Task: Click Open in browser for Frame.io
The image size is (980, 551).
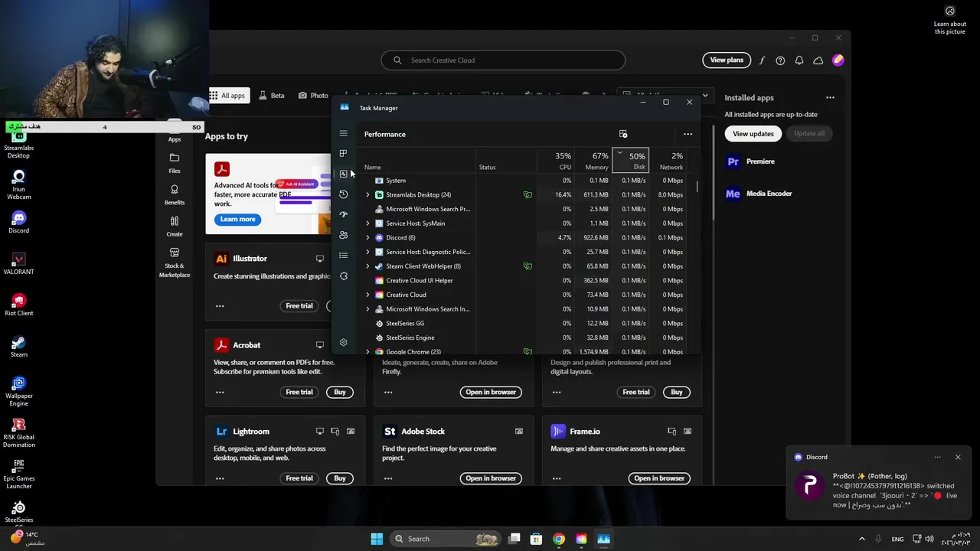Action: [x=659, y=478]
